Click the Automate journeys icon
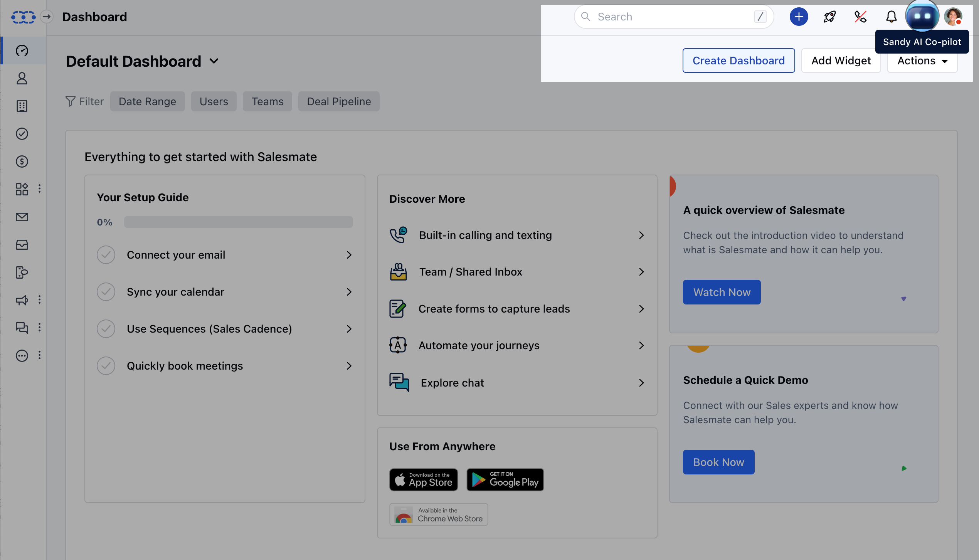This screenshot has width=979, height=560. pyautogui.click(x=398, y=345)
